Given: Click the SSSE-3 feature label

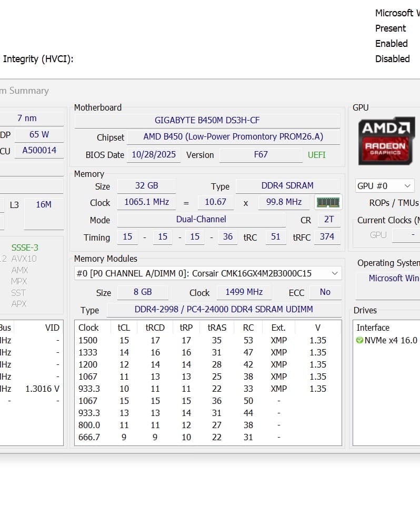Looking at the screenshot, I should (x=25, y=248).
